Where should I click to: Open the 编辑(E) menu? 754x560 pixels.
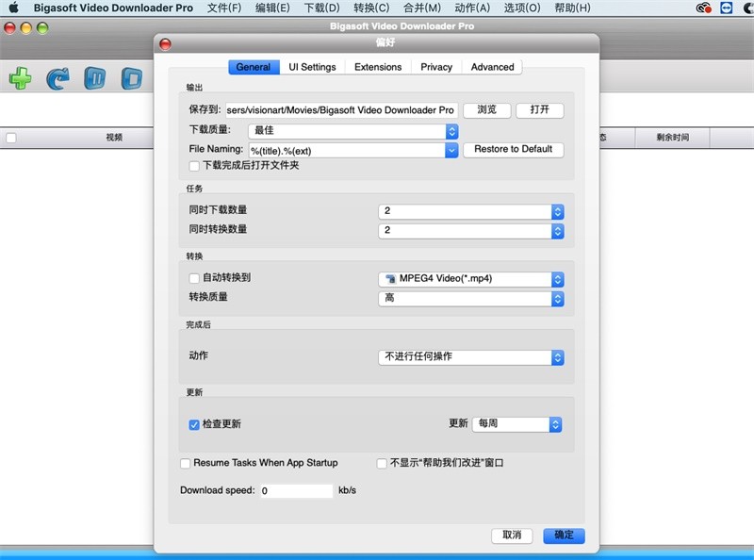[272, 8]
